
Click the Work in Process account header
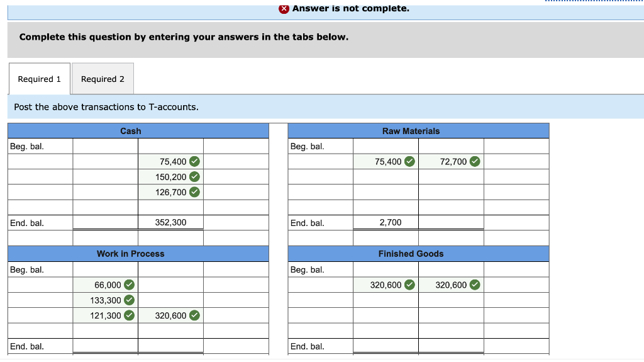[138, 254]
